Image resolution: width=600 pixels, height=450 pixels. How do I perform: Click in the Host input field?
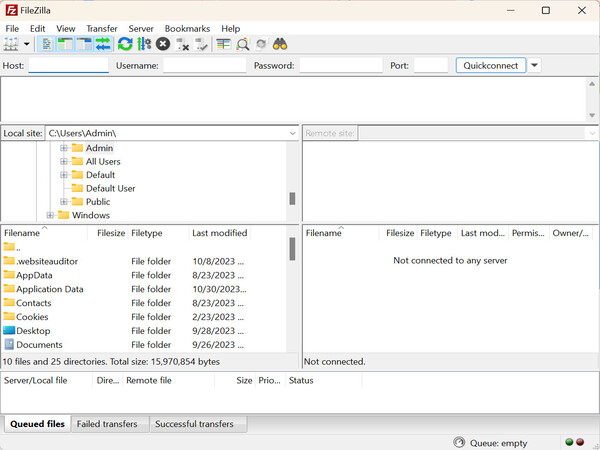coord(69,65)
